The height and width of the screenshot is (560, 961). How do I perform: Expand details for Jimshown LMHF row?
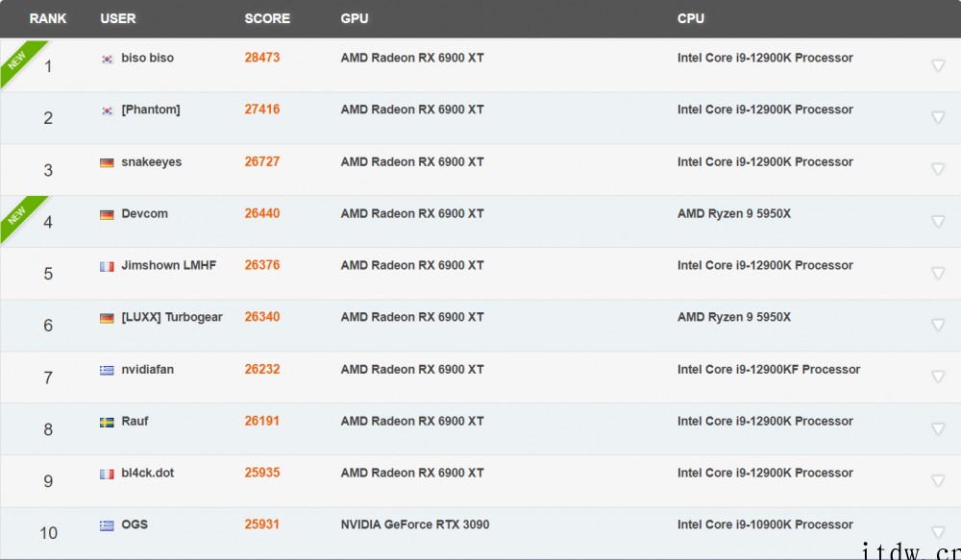pos(938,273)
